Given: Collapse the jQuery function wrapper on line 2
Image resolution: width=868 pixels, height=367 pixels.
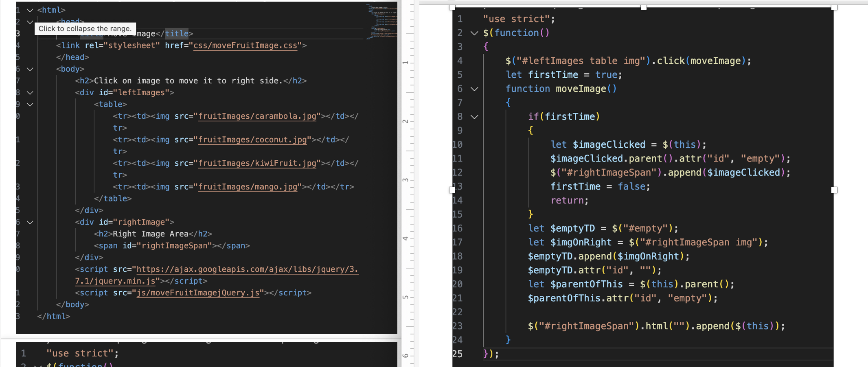Looking at the screenshot, I should click(474, 33).
